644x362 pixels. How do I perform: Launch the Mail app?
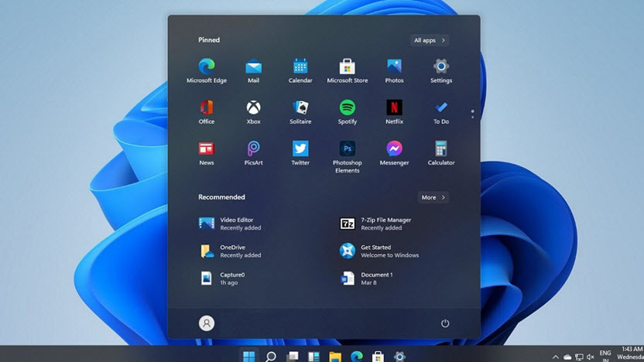[253, 71]
